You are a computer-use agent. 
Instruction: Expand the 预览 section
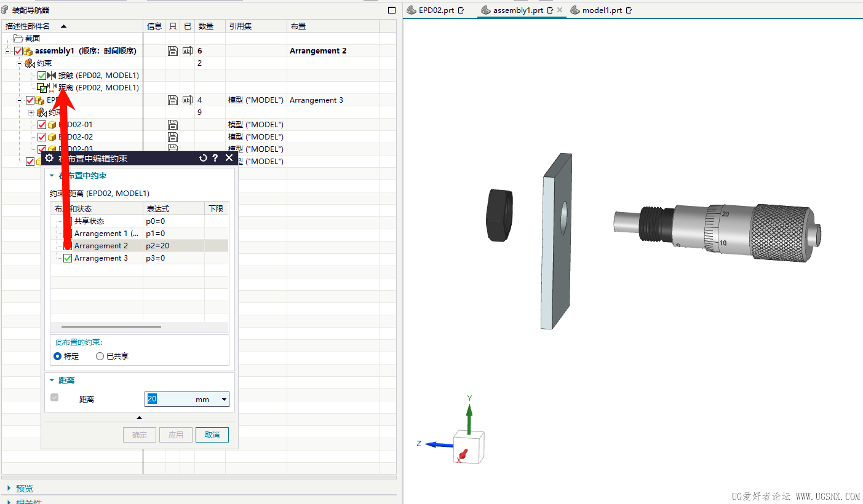[9, 489]
